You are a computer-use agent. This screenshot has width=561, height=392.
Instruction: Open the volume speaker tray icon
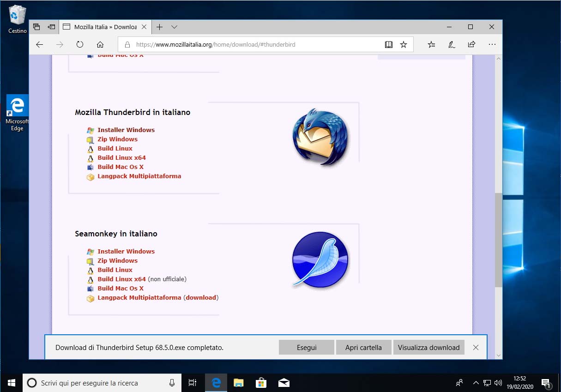coord(498,383)
